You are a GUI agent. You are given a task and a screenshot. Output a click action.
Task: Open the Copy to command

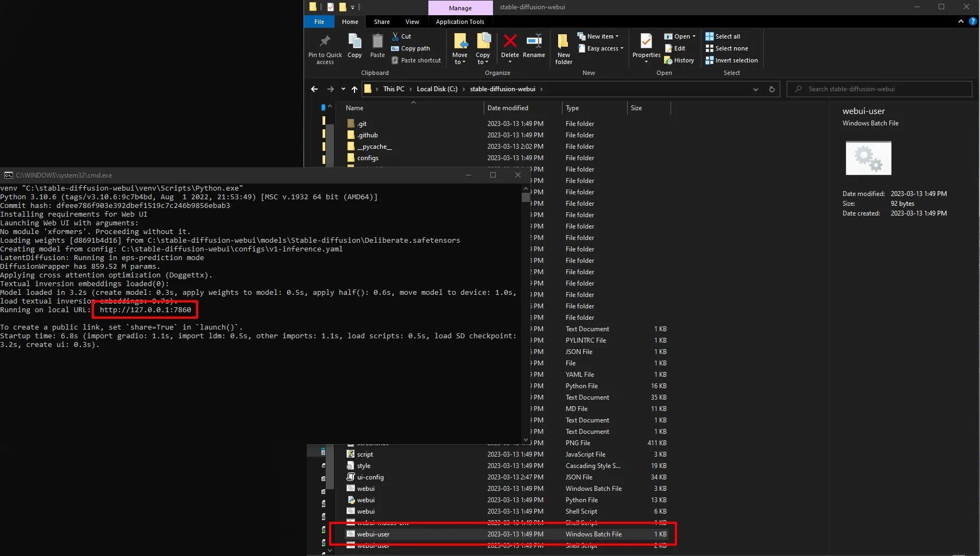point(483,48)
